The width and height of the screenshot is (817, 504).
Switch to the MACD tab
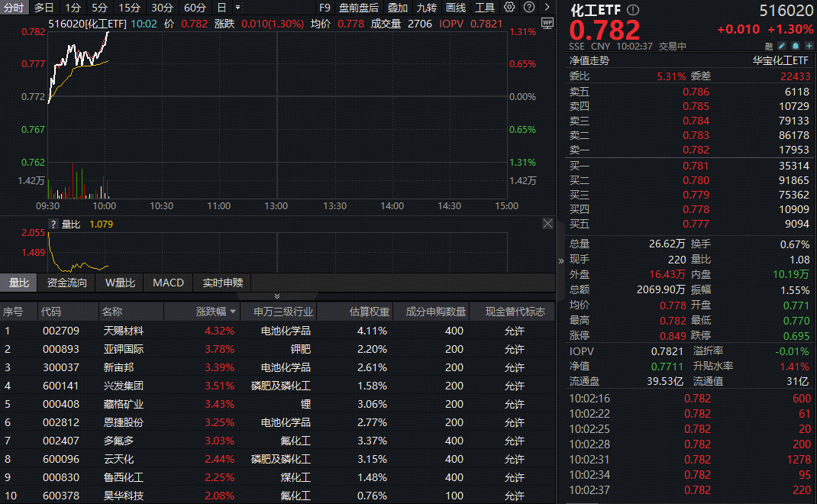click(168, 283)
